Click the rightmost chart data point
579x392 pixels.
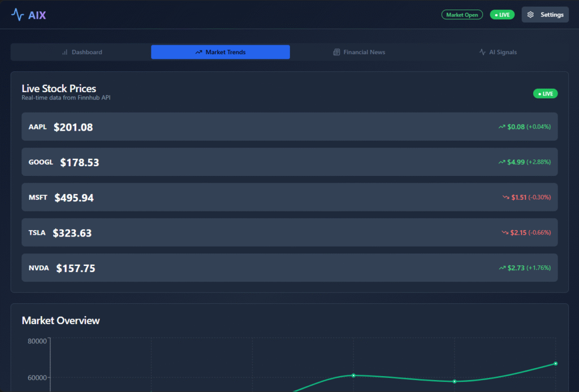coord(555,364)
